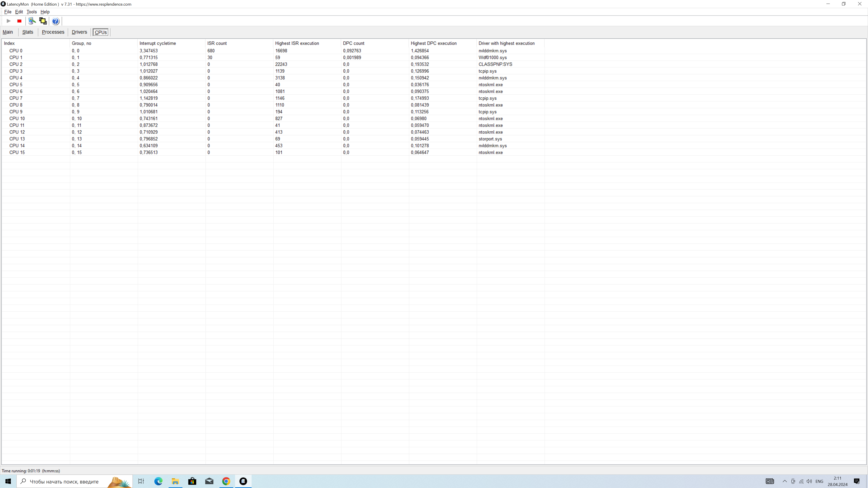Click the red stop monitoring button
Screen dimensions: 868x488
click(x=19, y=21)
